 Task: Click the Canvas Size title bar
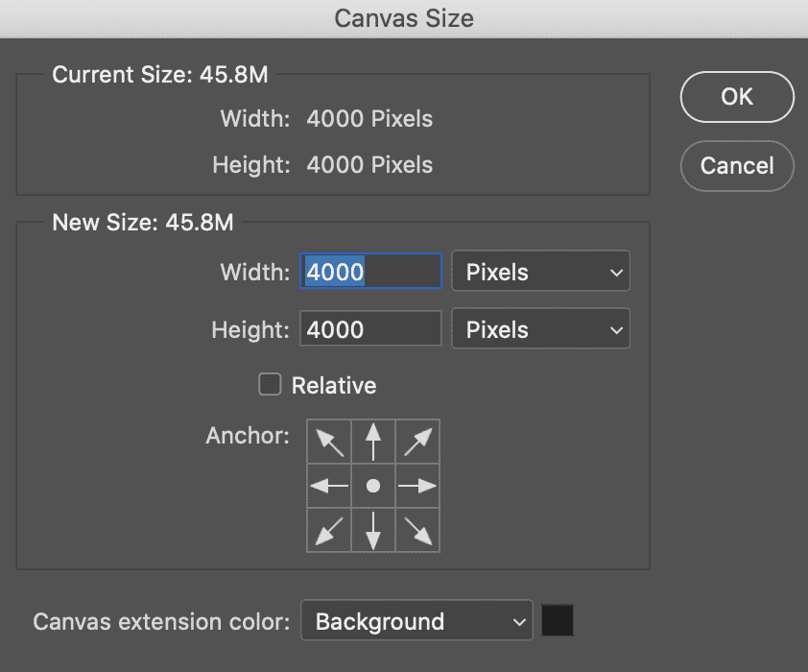coord(404,18)
